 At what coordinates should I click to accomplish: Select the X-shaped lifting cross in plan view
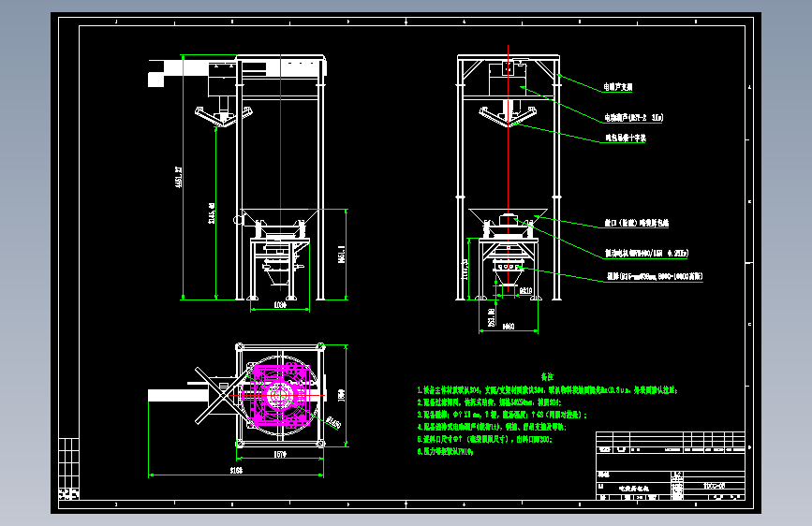click(x=222, y=395)
